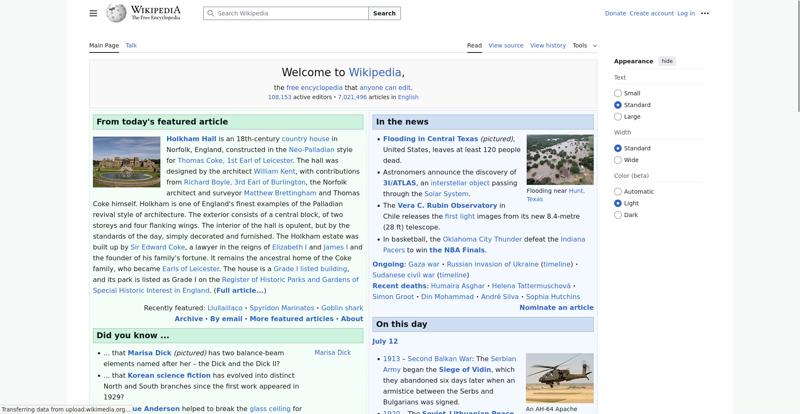Select Wide width option

[x=618, y=160]
